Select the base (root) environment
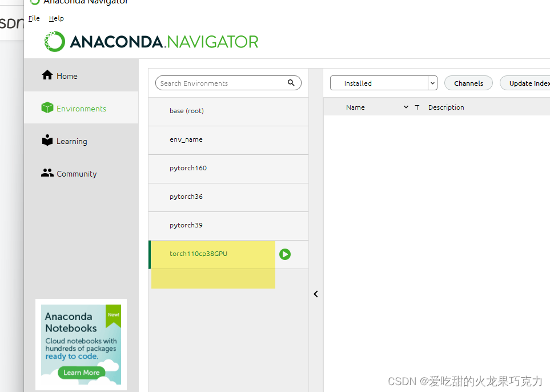 pyautogui.click(x=228, y=111)
